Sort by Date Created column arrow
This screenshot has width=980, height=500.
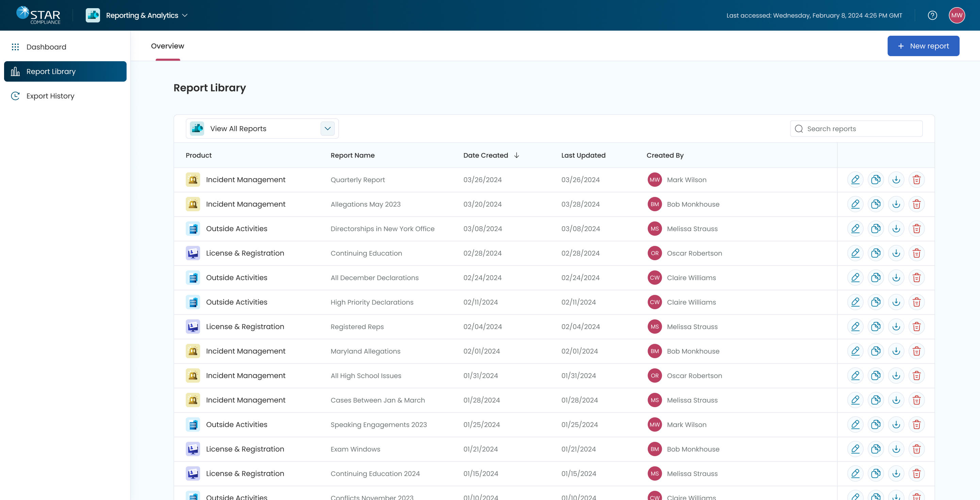click(x=516, y=155)
